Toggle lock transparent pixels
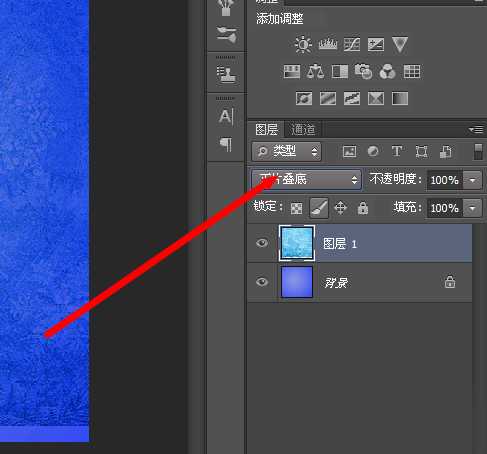 pyautogui.click(x=296, y=208)
